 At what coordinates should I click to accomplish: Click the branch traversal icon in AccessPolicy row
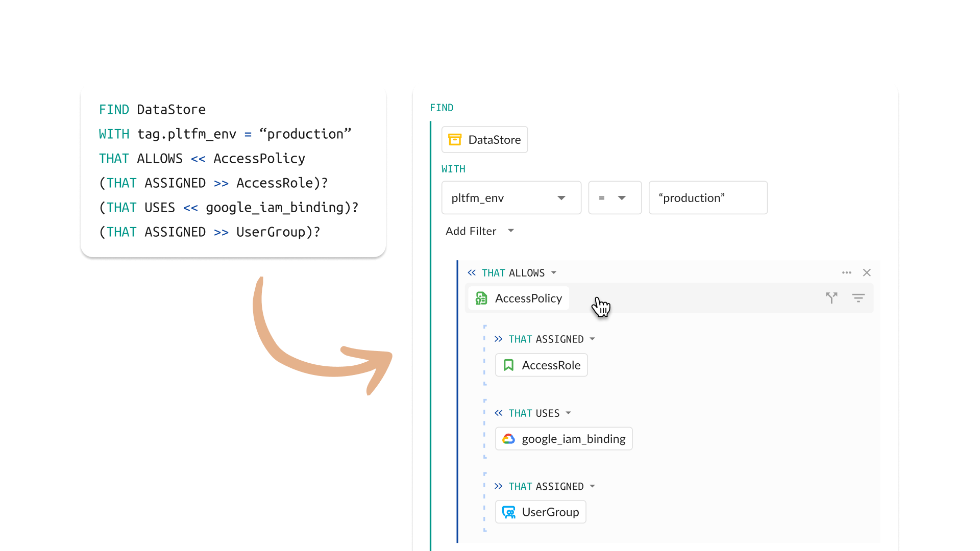(831, 298)
